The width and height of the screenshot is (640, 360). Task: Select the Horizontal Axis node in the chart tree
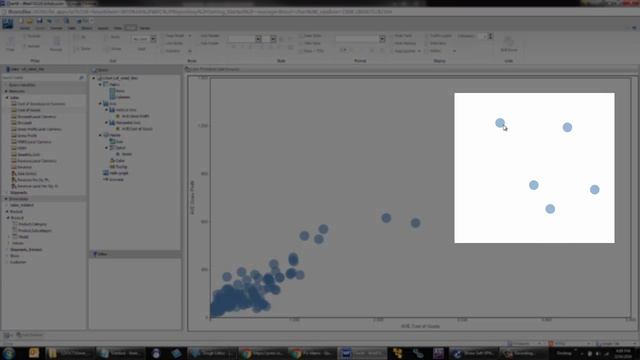125,122
